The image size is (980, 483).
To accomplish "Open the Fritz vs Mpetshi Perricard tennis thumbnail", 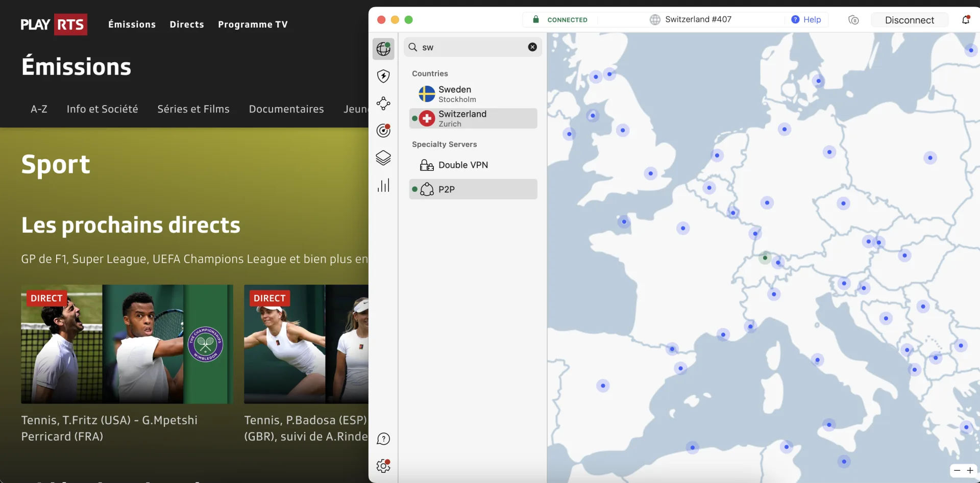I will point(127,344).
